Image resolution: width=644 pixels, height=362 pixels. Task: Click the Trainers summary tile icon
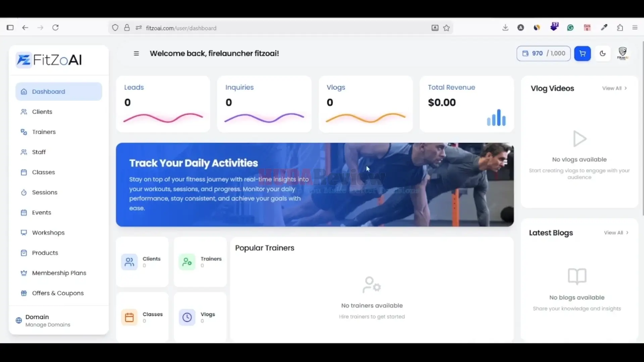click(x=187, y=262)
